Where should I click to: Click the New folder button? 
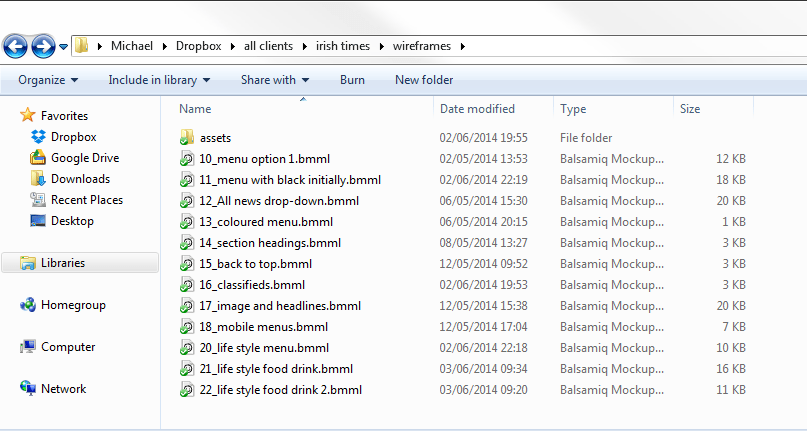pyautogui.click(x=424, y=80)
